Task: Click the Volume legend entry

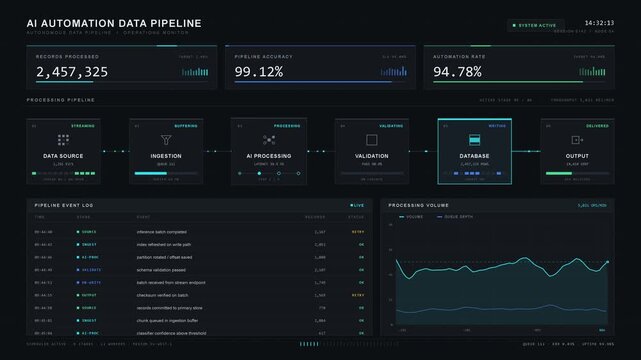Action: (x=411, y=217)
